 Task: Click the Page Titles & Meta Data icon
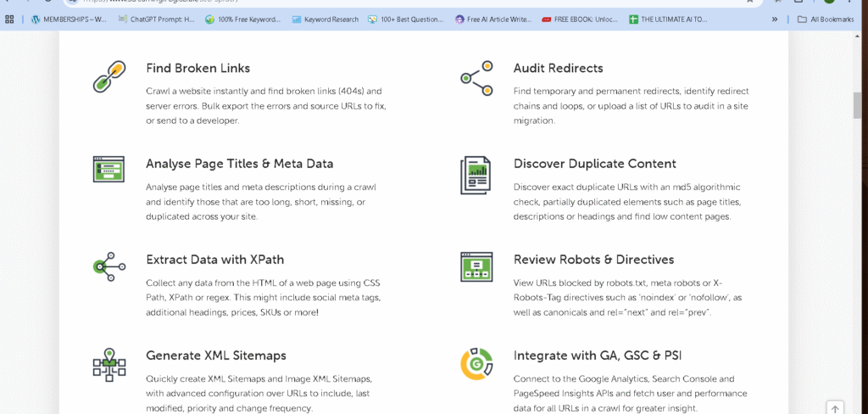[108, 169]
